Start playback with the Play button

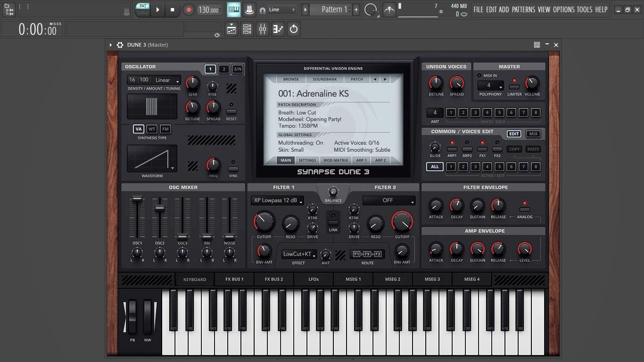tap(158, 9)
